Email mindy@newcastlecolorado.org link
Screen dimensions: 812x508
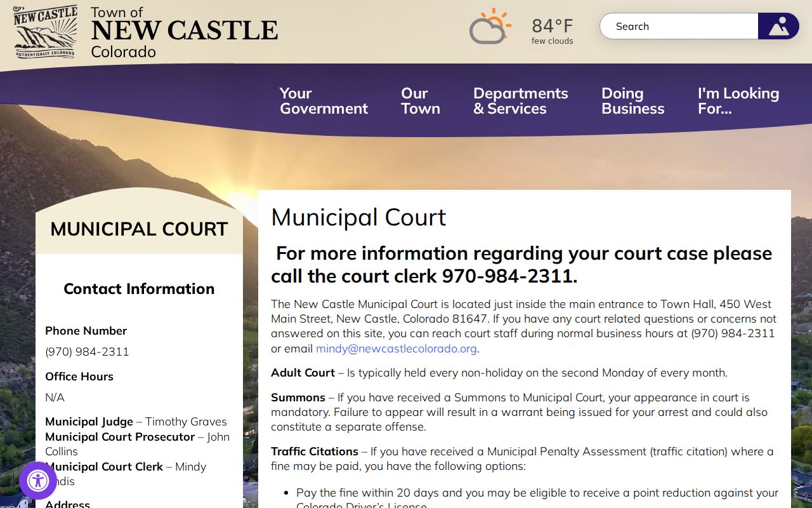[x=396, y=349]
